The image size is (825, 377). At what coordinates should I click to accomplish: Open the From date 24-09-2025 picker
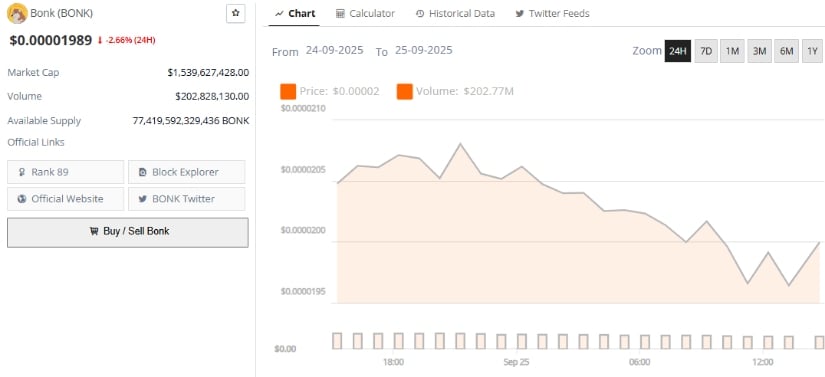[335, 50]
